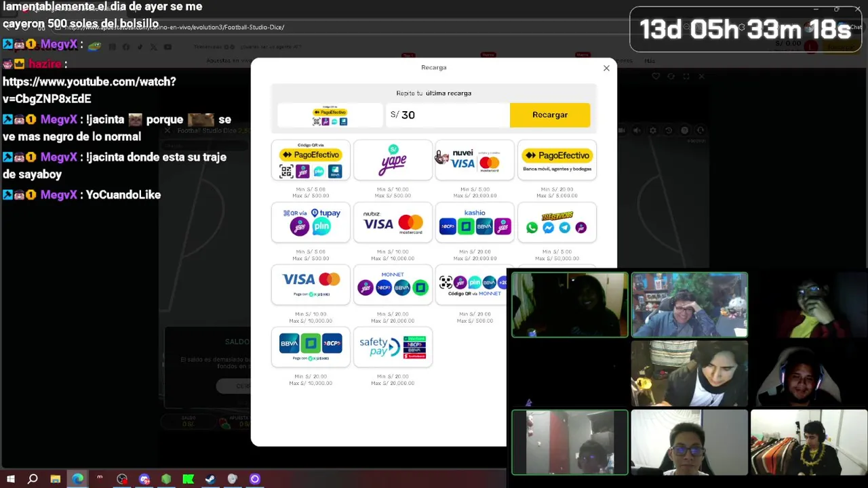Screen dimensions: 868x488
Task: Open the YouTube link in chat
Action: point(90,90)
